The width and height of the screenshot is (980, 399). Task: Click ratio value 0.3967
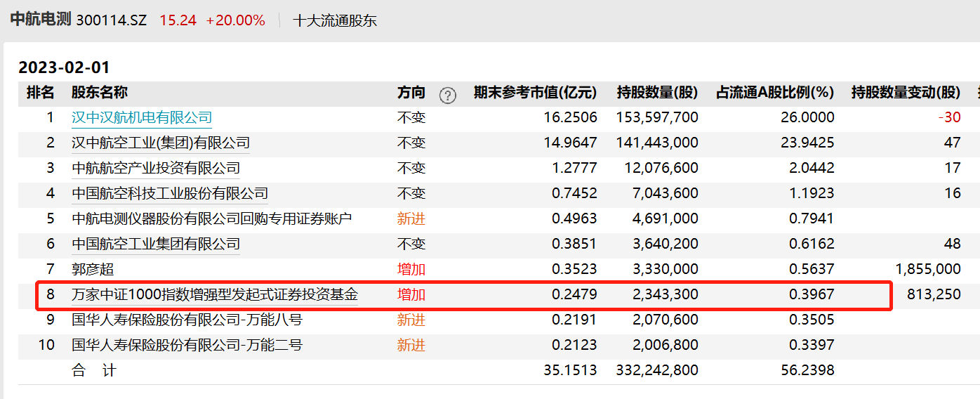coord(812,294)
